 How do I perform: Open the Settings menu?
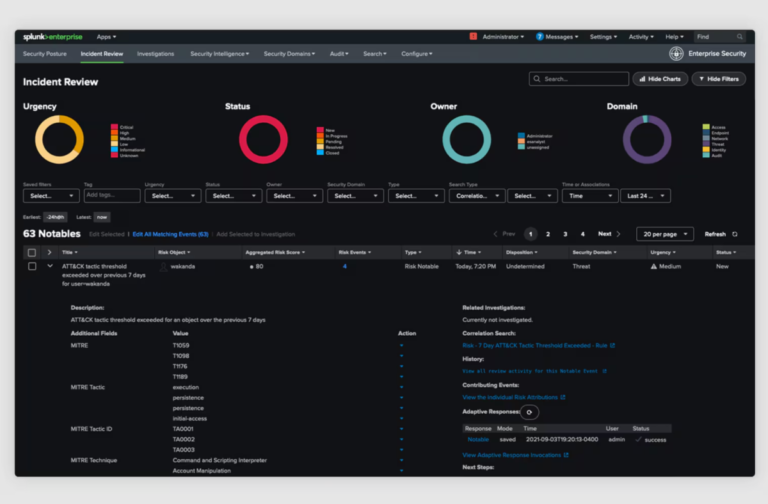pyautogui.click(x=603, y=37)
